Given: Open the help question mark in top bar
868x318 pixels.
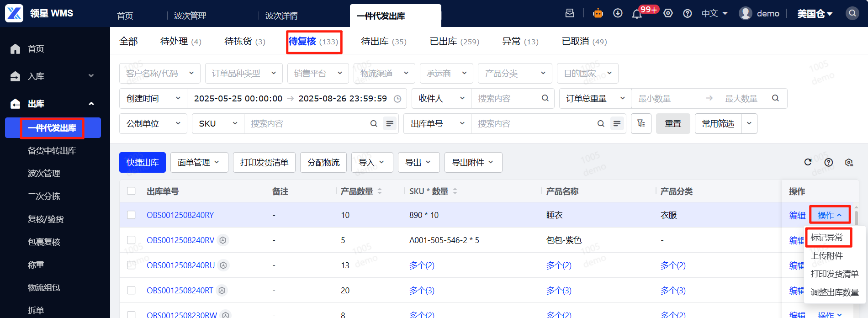Looking at the screenshot, I should (687, 14).
